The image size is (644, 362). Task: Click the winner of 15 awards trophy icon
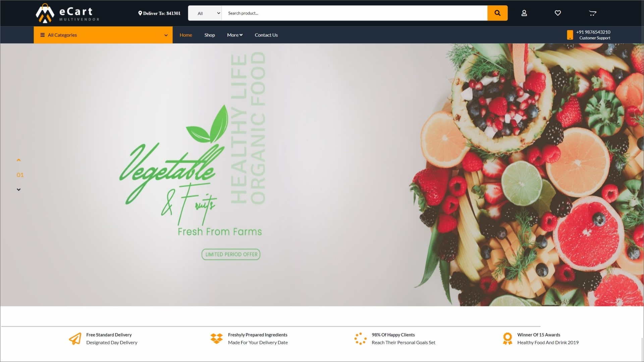click(x=507, y=338)
